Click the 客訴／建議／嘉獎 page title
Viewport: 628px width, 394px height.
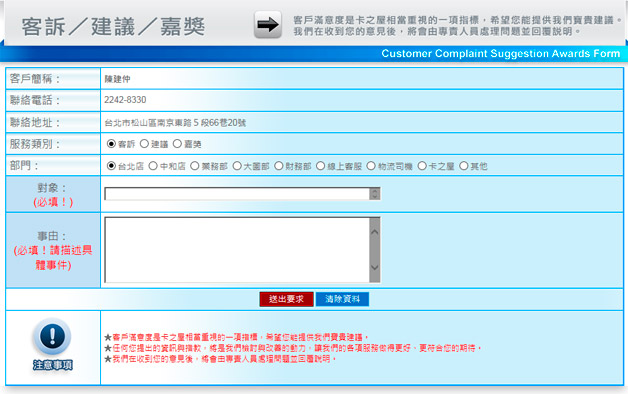113,27
